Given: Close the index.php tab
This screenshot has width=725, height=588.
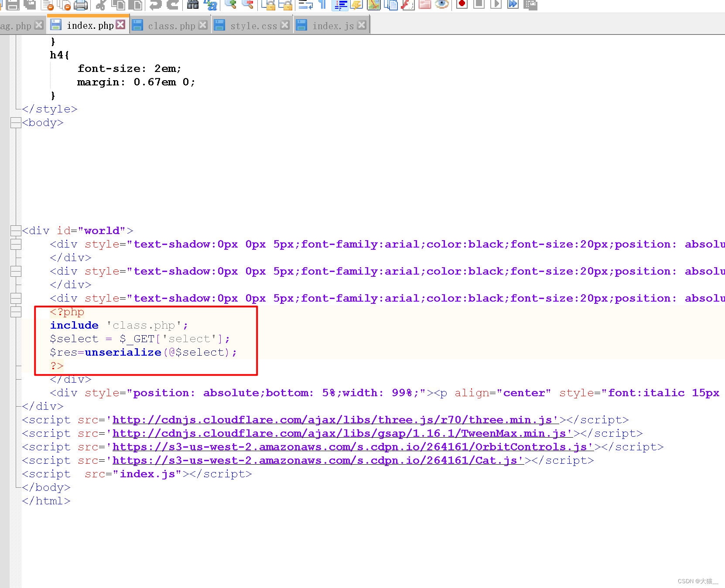Looking at the screenshot, I should [x=121, y=24].
